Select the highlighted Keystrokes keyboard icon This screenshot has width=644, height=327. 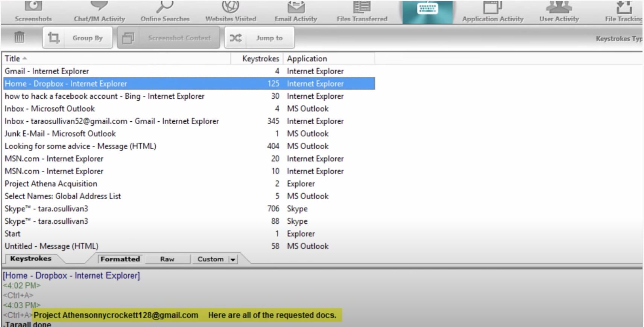coord(428,8)
